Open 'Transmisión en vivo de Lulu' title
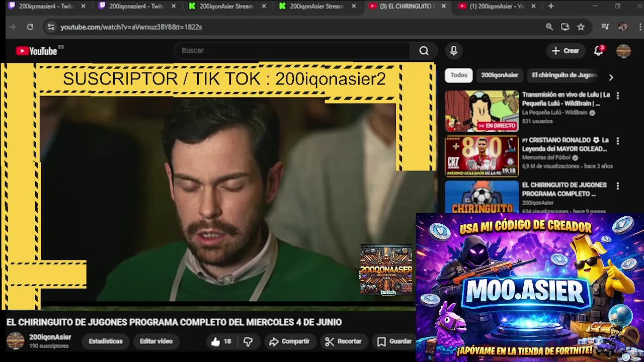 pos(566,99)
